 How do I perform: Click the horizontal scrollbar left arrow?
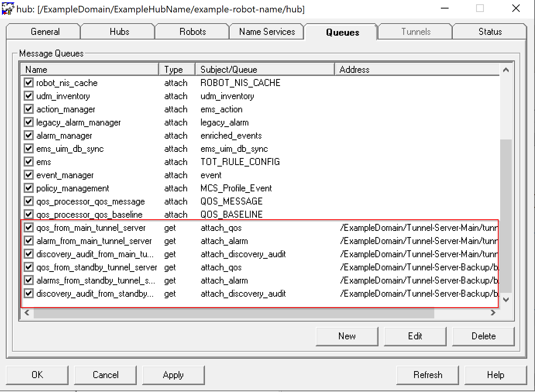[27, 313]
